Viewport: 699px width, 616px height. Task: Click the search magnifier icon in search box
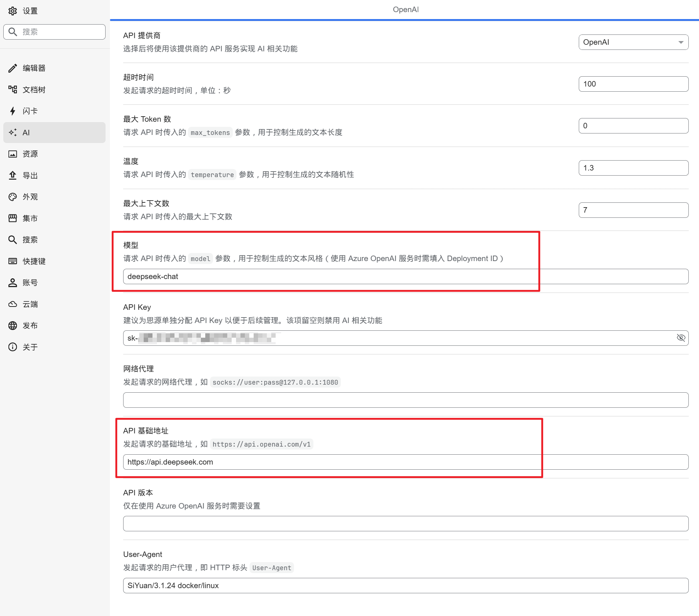click(x=13, y=32)
